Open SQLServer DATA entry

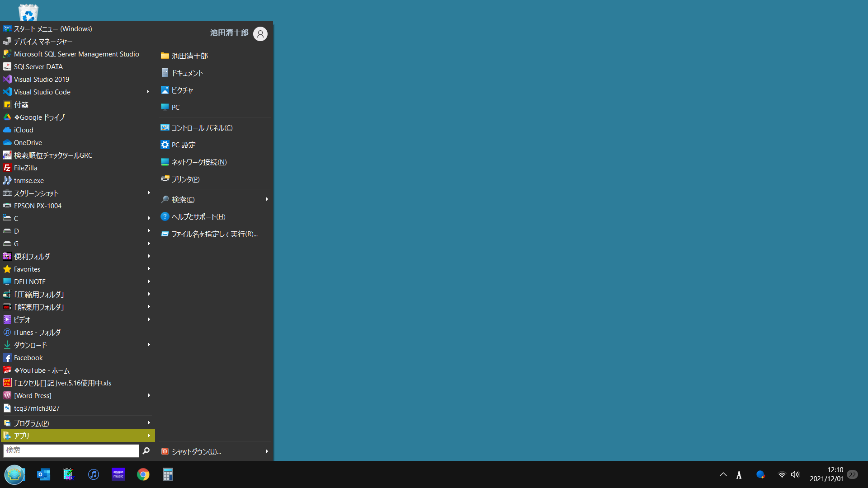(78, 66)
